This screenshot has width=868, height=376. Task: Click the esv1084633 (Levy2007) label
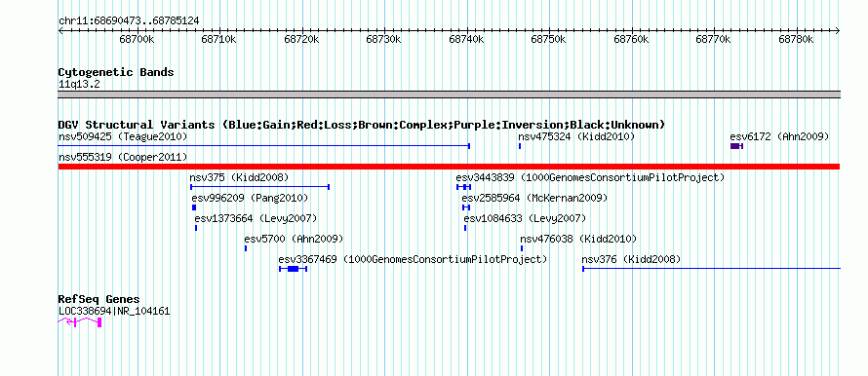click(x=525, y=218)
